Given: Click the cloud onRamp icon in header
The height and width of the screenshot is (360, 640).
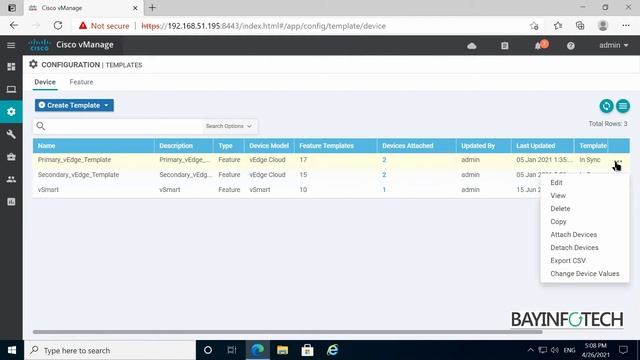Looking at the screenshot, I should (472, 46).
